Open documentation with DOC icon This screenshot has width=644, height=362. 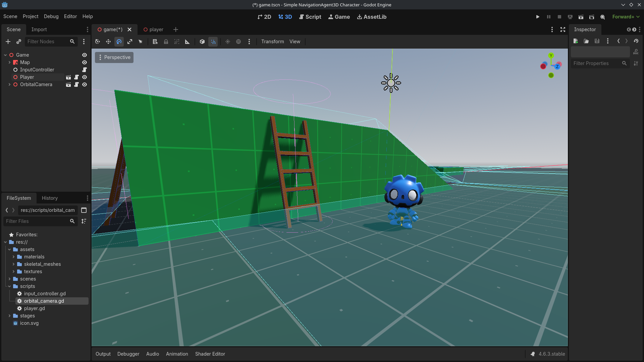coord(636,52)
